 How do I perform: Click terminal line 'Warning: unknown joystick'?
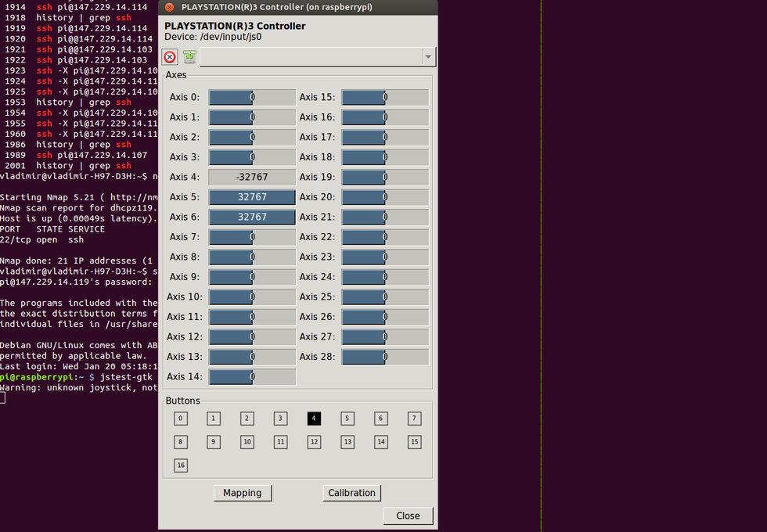[79, 388]
